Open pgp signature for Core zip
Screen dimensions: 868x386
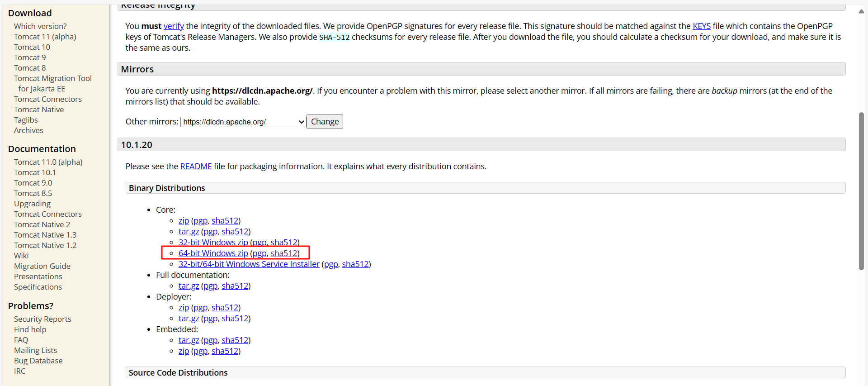(200, 221)
